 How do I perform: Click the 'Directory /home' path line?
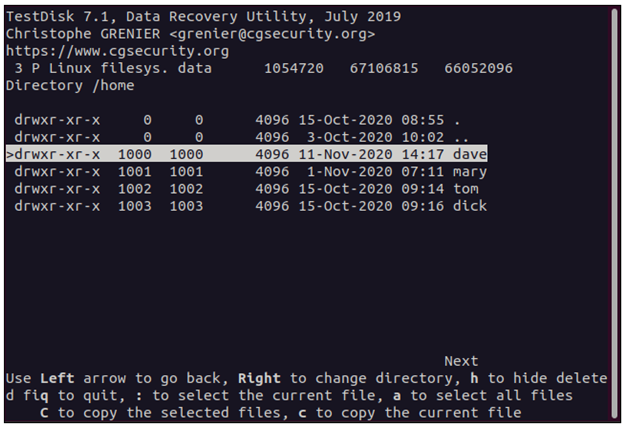(x=70, y=85)
